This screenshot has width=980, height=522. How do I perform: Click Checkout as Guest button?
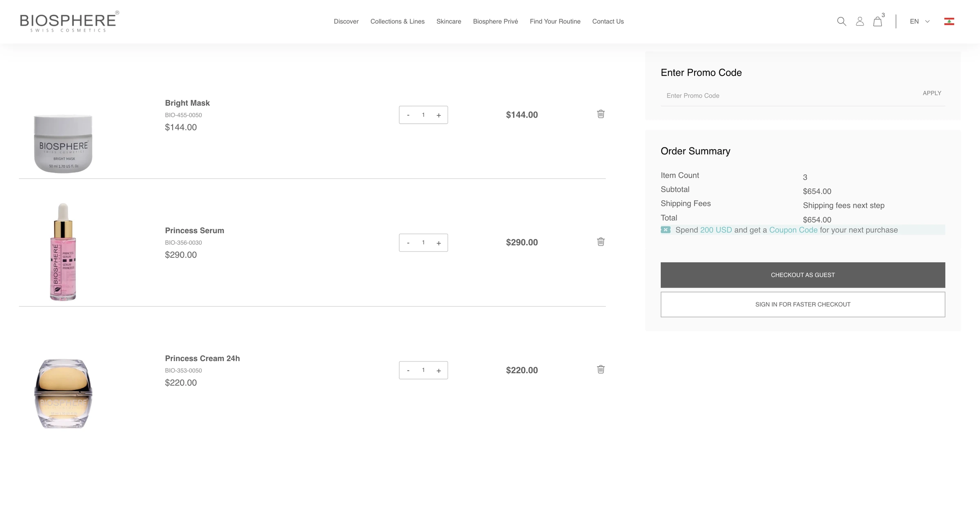(x=803, y=275)
